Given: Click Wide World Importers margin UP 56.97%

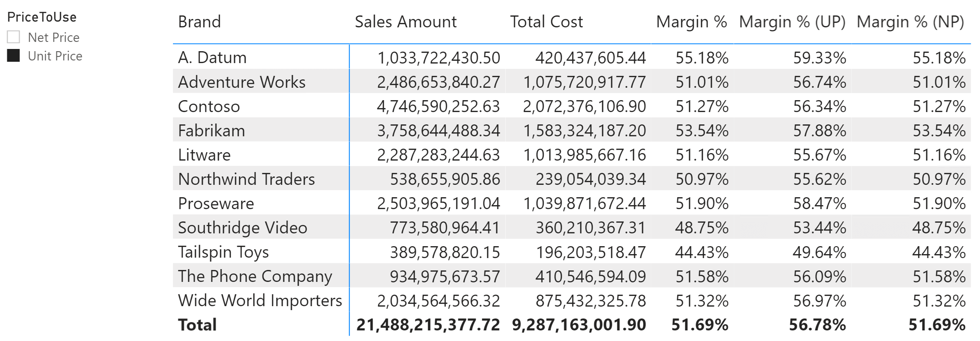Looking at the screenshot, I should tap(819, 301).
